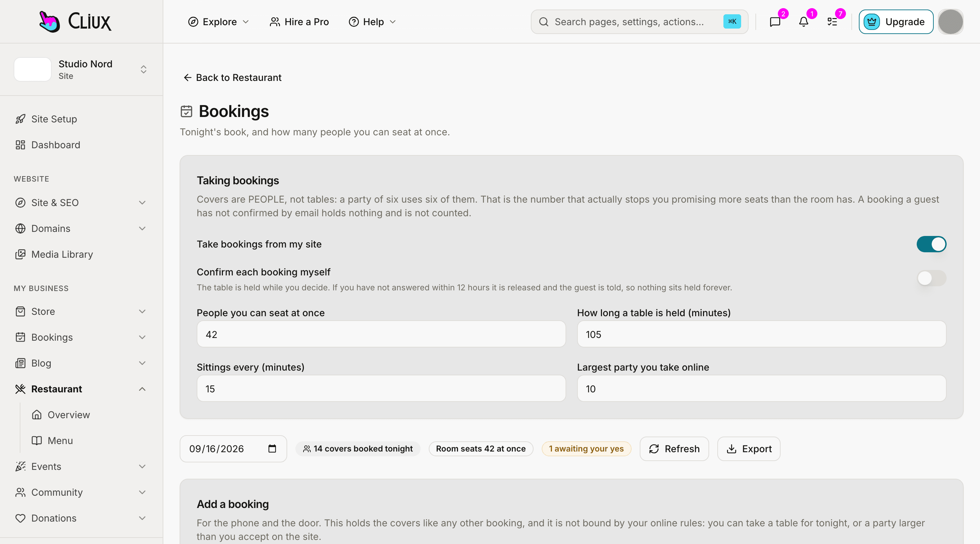Click the Community people icon

pyautogui.click(x=20, y=493)
